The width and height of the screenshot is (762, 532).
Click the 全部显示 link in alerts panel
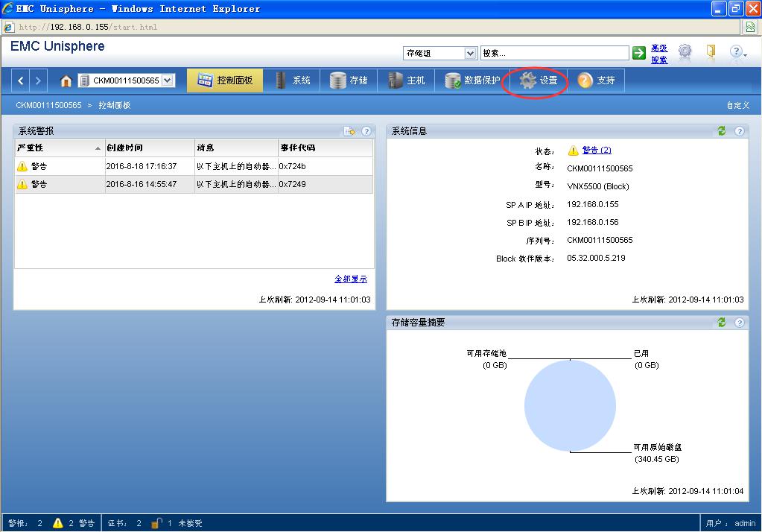pyautogui.click(x=351, y=279)
